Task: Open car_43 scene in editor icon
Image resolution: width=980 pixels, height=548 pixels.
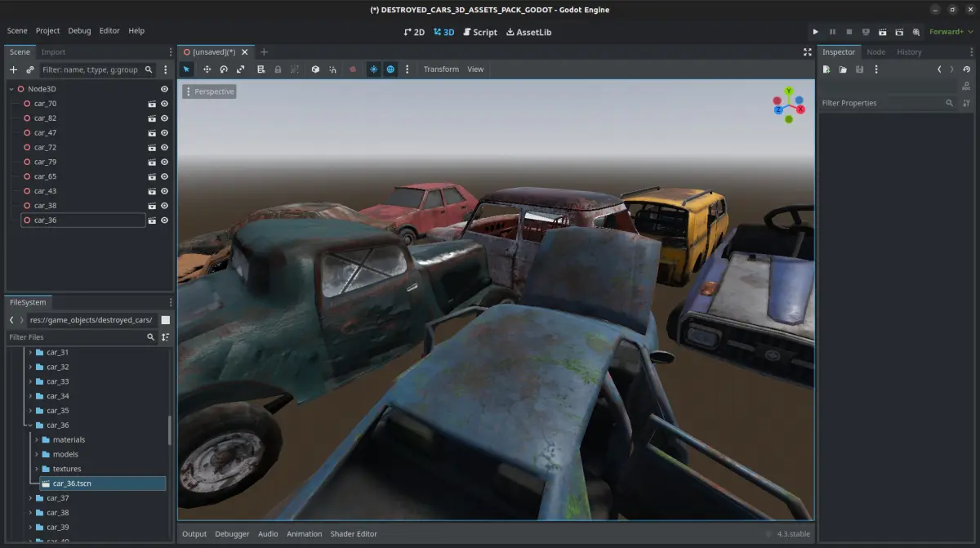Action: tap(152, 191)
